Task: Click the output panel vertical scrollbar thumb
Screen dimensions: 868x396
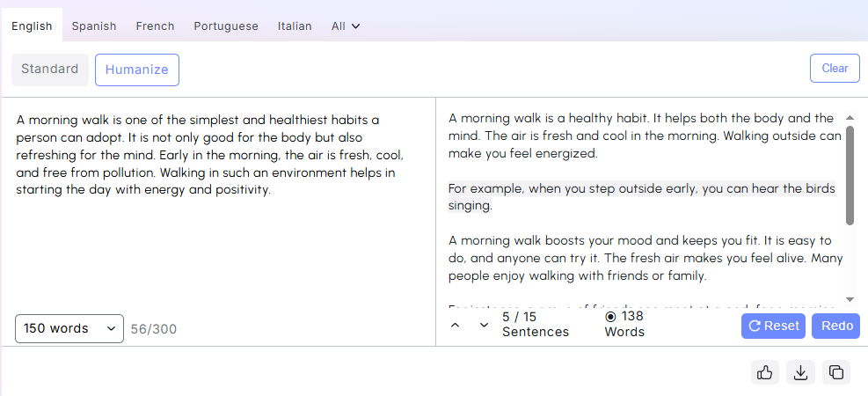Action: [850, 176]
